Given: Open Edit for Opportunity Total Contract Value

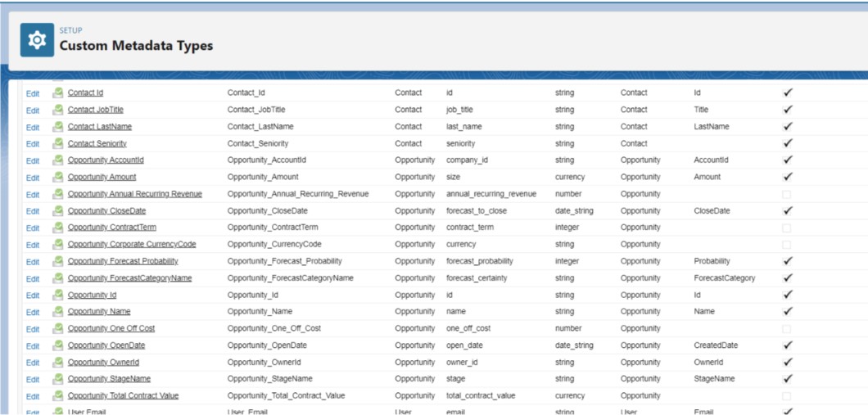Looking at the screenshot, I should 33,396.
